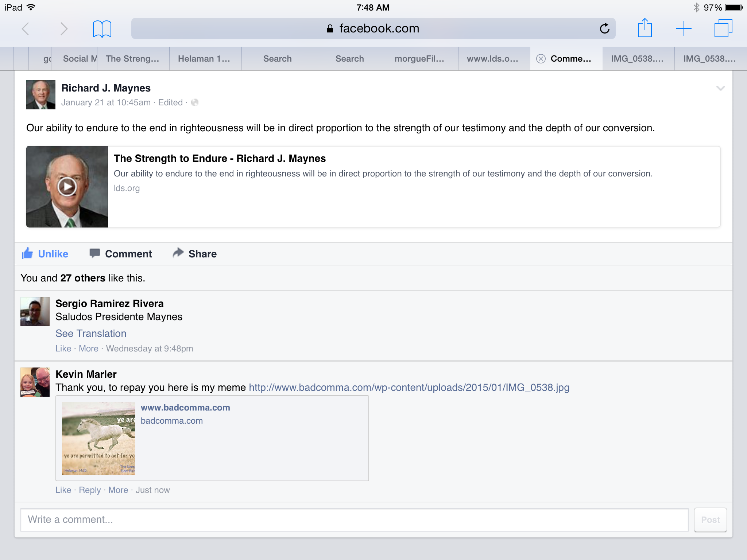Open Kevin Marler's name link
747x560 pixels.
86,374
